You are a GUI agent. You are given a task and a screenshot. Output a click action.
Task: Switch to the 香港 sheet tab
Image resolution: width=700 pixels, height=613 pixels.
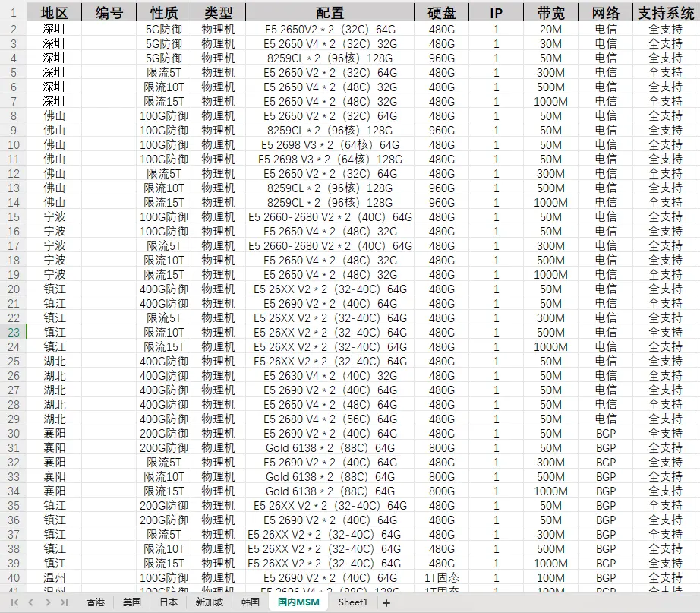pos(95,602)
